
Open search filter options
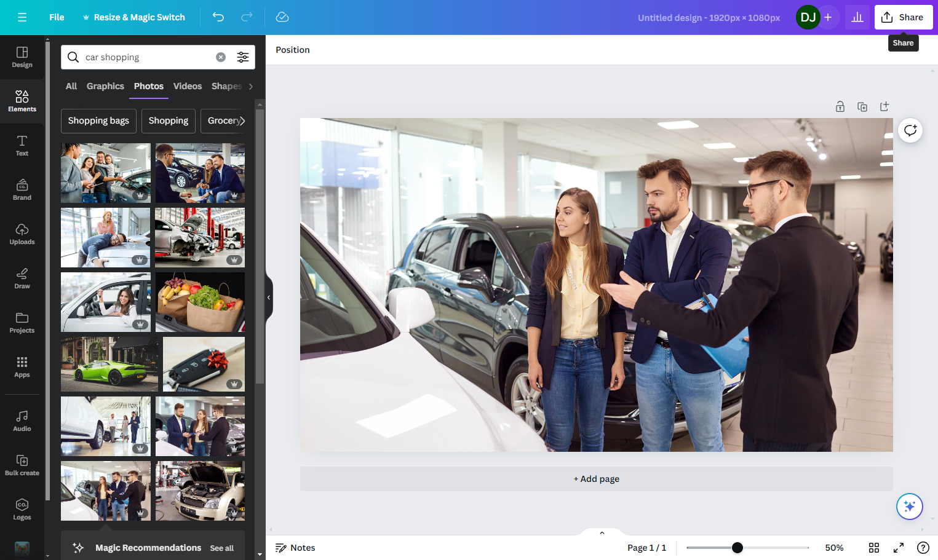click(x=243, y=57)
